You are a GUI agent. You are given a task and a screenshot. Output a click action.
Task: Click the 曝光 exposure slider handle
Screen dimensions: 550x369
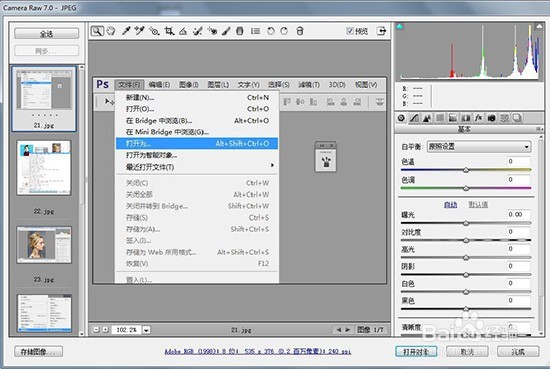coord(466,223)
